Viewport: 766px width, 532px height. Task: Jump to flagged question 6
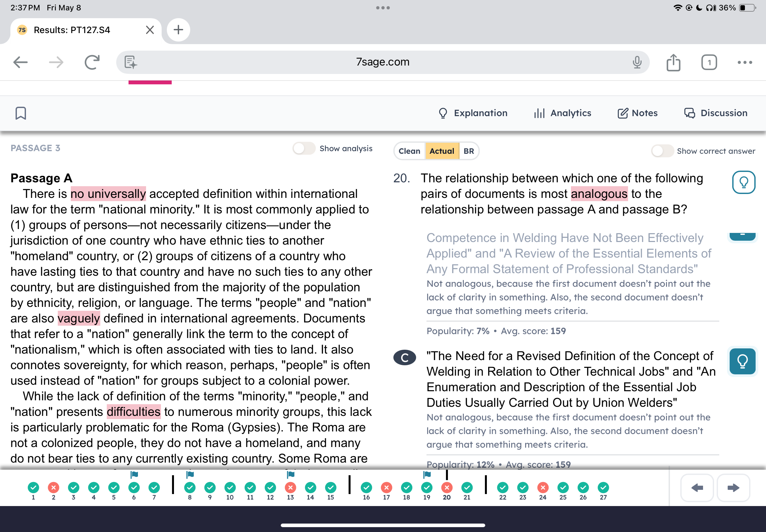pos(134,488)
